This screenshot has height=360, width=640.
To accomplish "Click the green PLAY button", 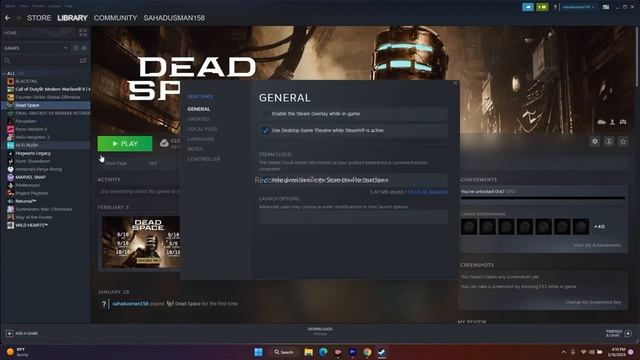I will click(x=125, y=144).
